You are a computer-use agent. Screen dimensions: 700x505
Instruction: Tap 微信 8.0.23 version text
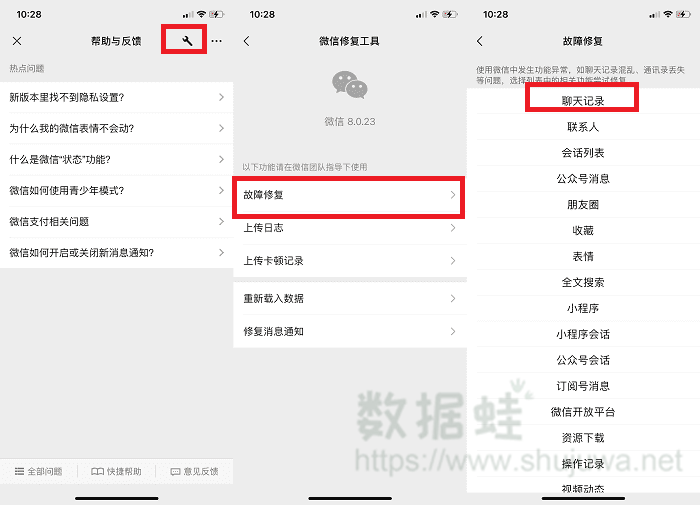coord(350,121)
